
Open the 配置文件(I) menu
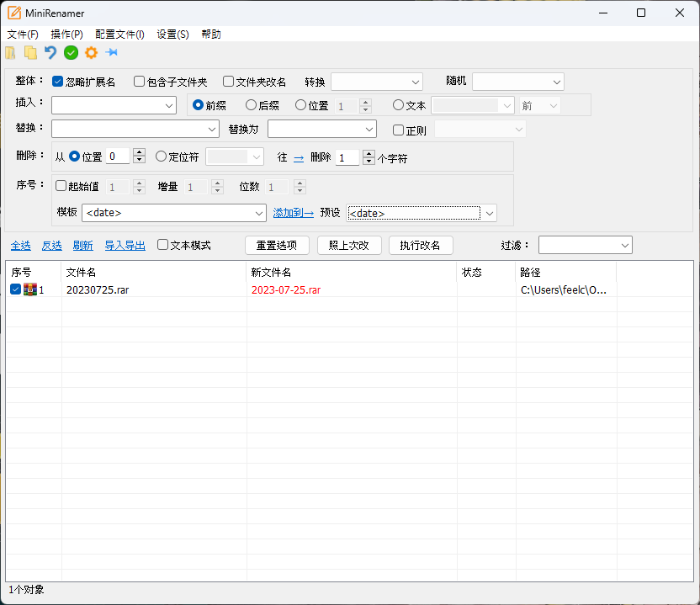click(119, 34)
